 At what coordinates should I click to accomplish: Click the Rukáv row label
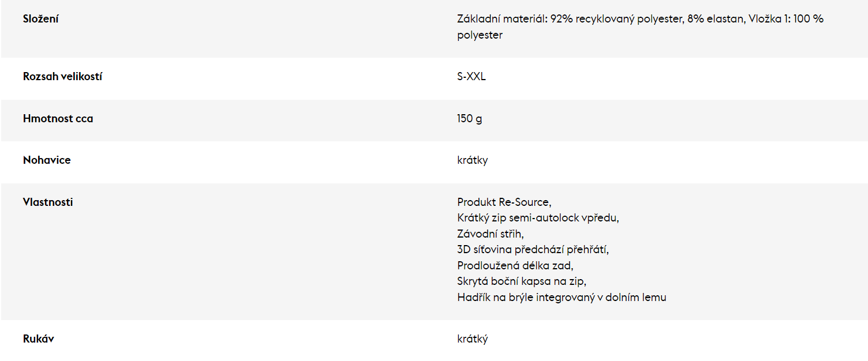coord(39,339)
